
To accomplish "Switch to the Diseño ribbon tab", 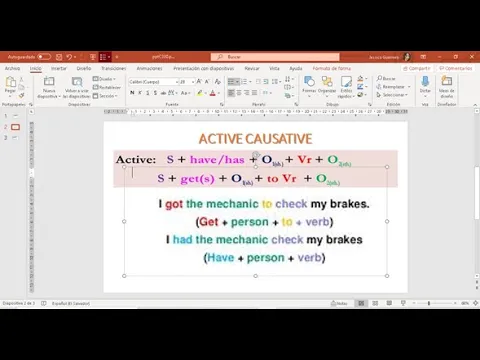I will pos(84,68).
